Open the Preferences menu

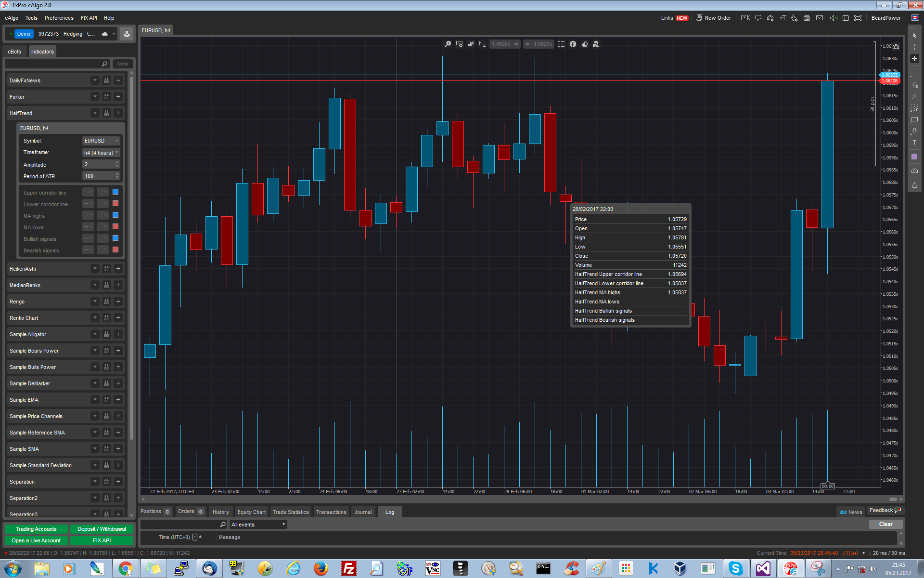point(59,18)
